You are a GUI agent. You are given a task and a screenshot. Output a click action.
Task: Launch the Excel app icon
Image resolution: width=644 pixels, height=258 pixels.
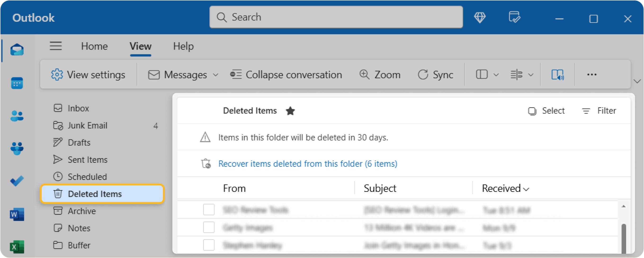[x=17, y=247]
